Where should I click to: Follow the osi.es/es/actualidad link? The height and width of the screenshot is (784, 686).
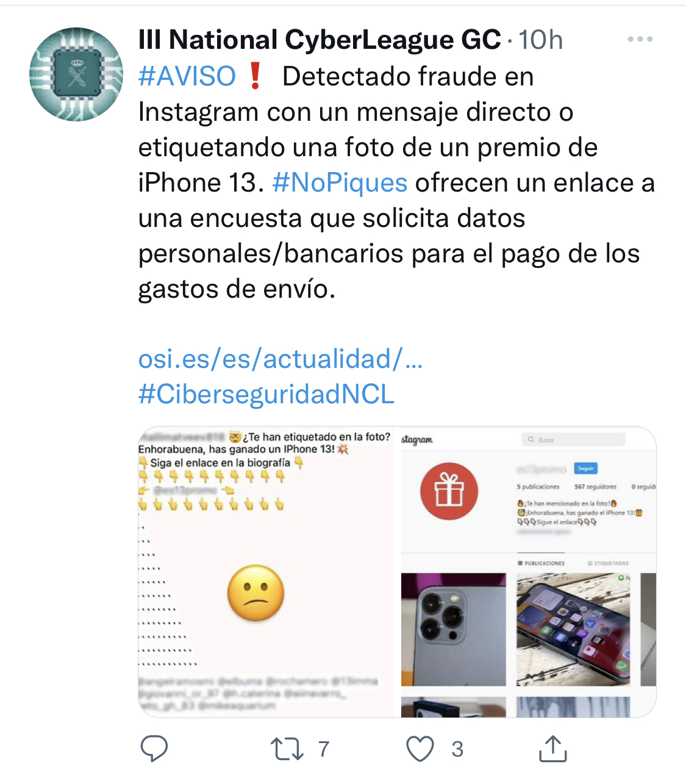(x=280, y=359)
